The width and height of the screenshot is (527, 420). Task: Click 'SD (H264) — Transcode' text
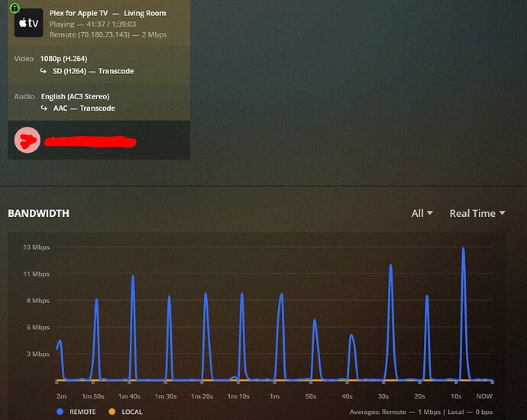[93, 71]
